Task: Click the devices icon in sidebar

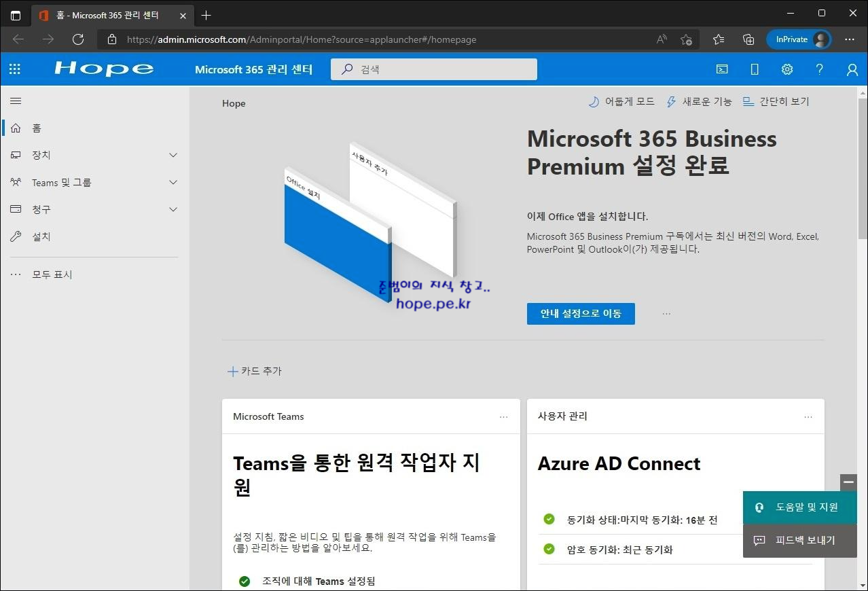Action: point(16,155)
